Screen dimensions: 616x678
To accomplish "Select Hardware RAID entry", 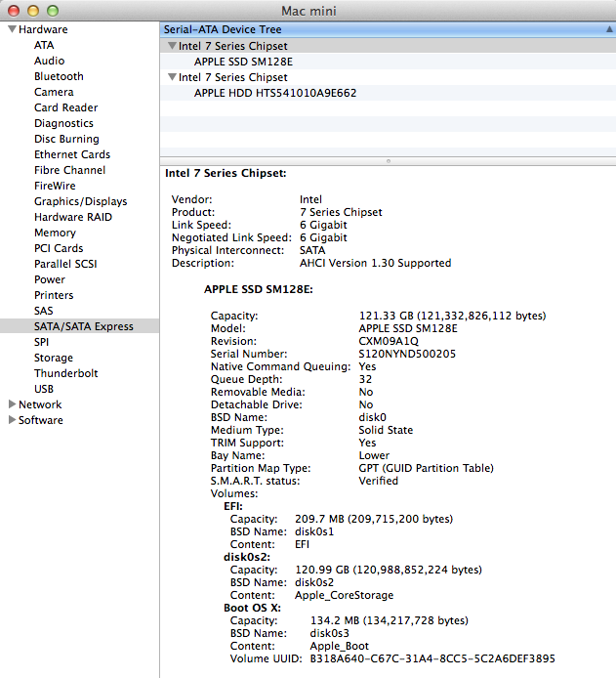I will click(x=73, y=217).
